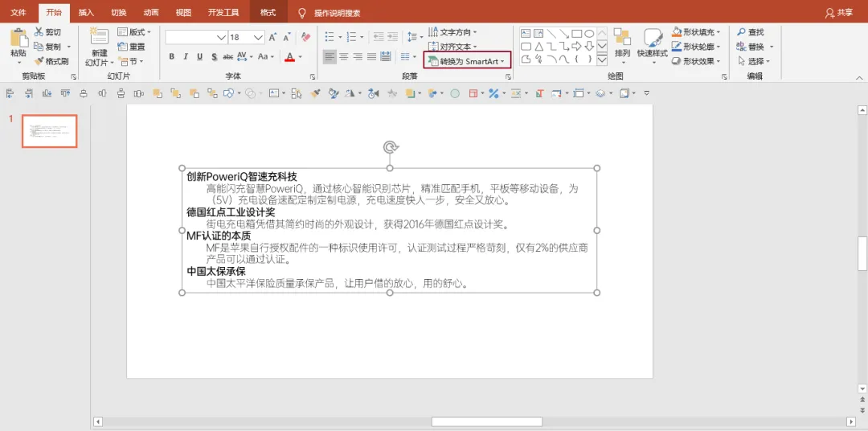868x431 pixels.
Task: Switch to the 格式 format tab
Action: point(268,12)
